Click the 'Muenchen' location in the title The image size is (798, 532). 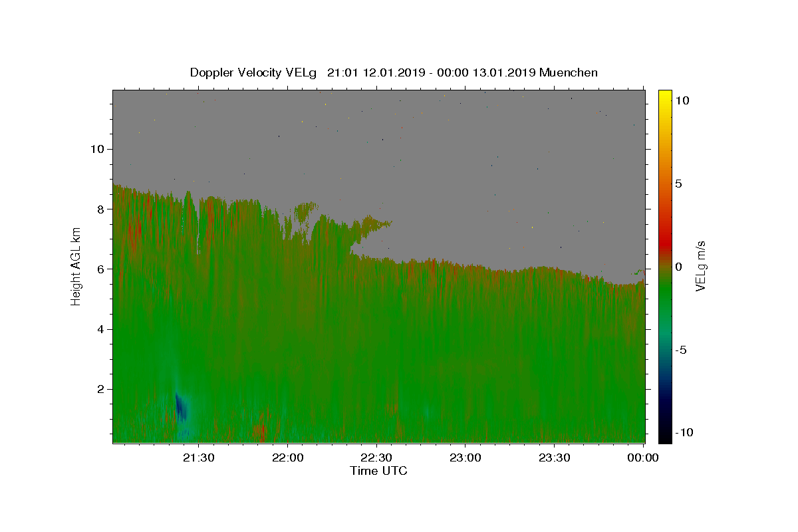(x=569, y=72)
